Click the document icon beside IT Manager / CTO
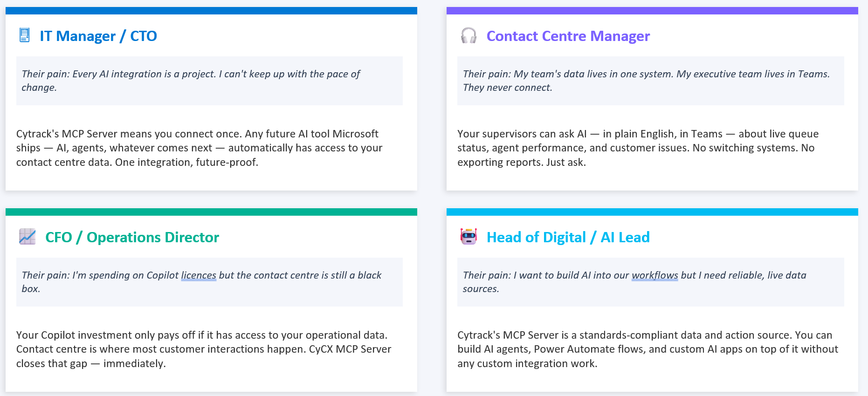The image size is (868, 396). (x=25, y=35)
